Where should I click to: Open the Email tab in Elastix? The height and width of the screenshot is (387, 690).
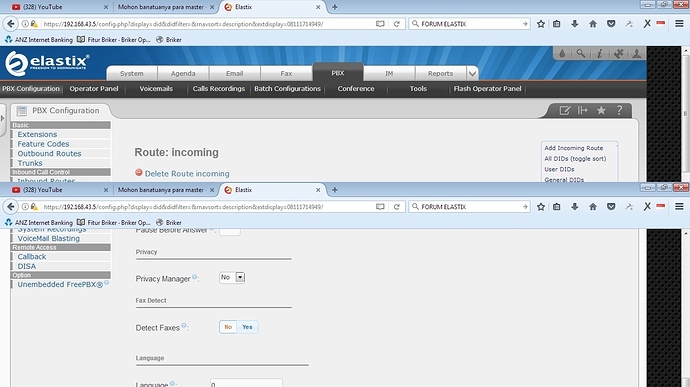(235, 74)
